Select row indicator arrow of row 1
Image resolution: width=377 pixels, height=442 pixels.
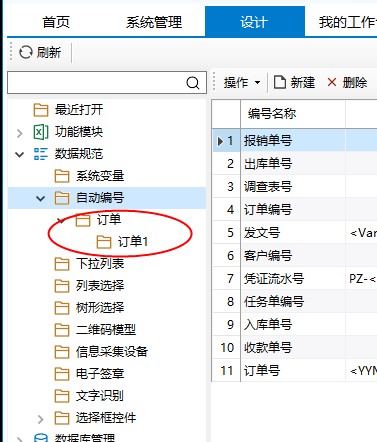pyautogui.click(x=220, y=141)
